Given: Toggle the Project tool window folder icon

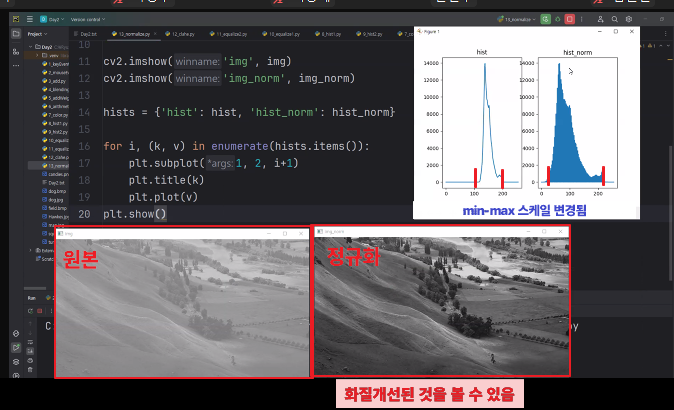Looking at the screenshot, I should pyautogui.click(x=16, y=34).
